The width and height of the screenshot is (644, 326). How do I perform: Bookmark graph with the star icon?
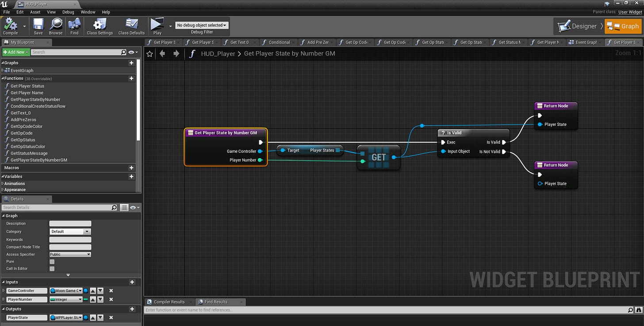[149, 54]
